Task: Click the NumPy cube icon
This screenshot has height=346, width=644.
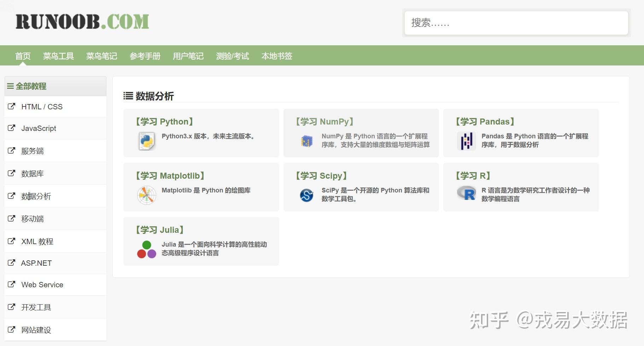Action: pyautogui.click(x=306, y=141)
